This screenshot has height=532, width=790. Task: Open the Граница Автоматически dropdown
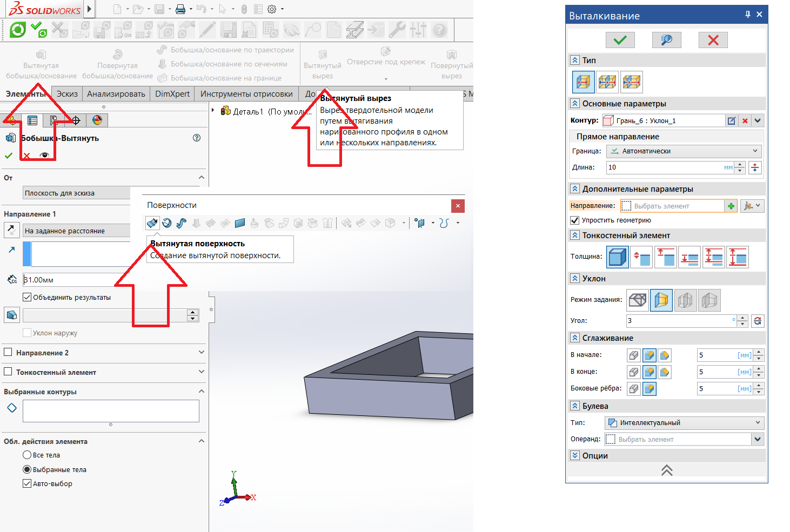click(x=684, y=151)
